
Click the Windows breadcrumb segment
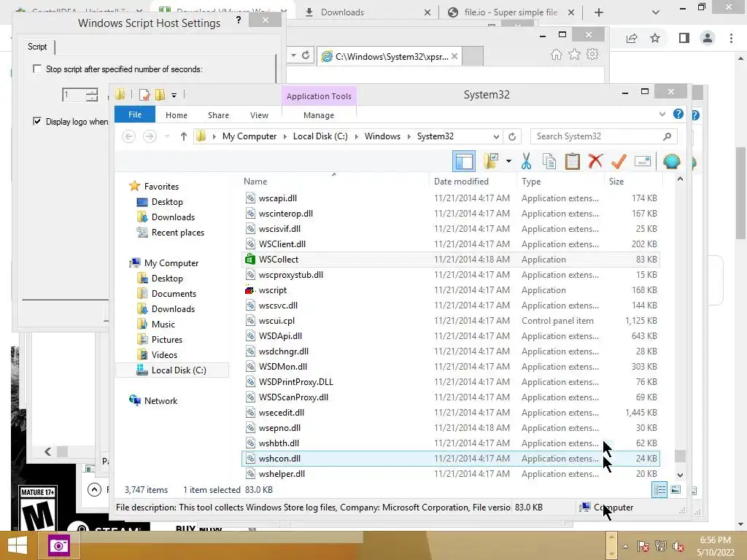coord(382,136)
